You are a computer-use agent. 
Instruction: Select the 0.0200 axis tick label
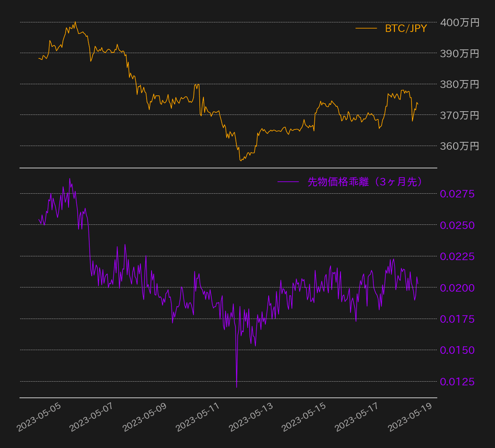457,287
